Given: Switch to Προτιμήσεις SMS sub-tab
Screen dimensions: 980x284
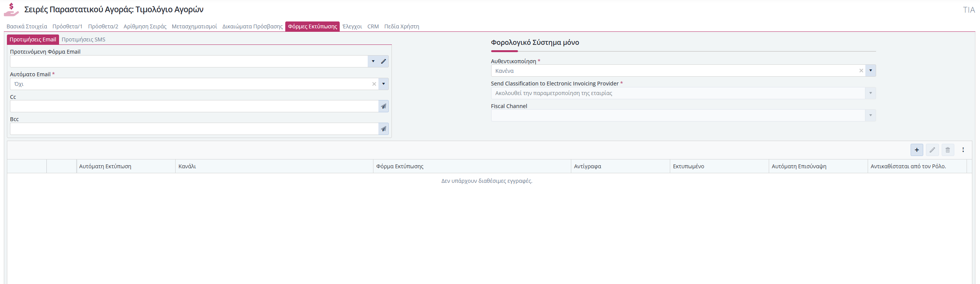Looking at the screenshot, I should (84, 39).
